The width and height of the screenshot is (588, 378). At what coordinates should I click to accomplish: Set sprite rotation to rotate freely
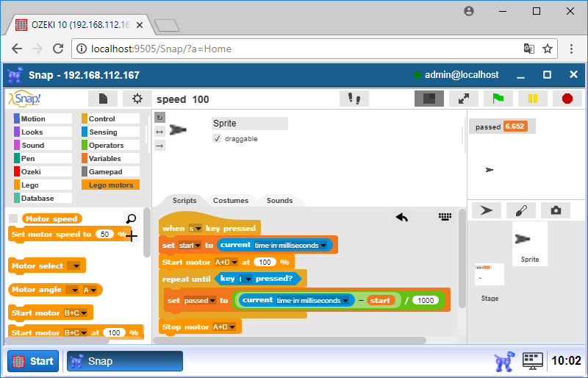[x=159, y=118]
